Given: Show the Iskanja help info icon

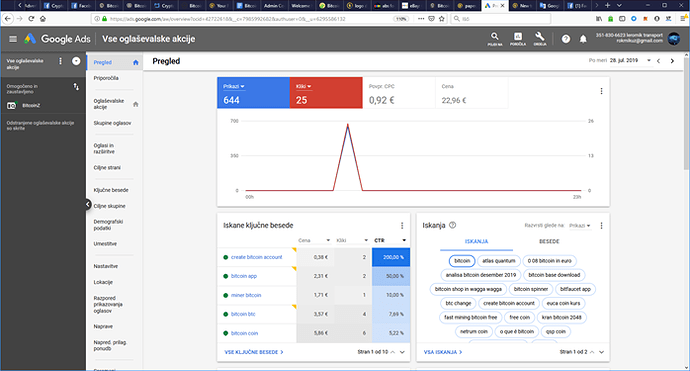Looking at the screenshot, I should 452,225.
